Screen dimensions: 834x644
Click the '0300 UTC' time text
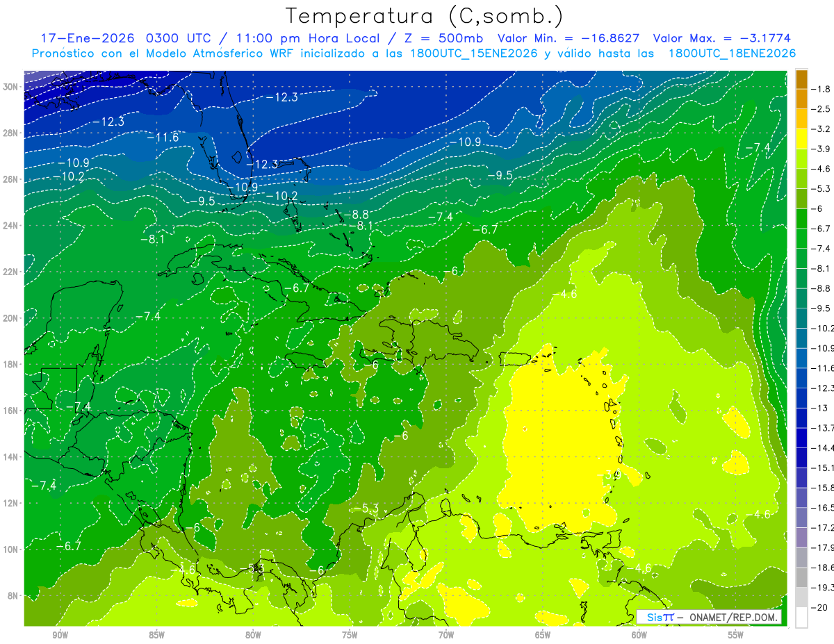click(x=179, y=38)
